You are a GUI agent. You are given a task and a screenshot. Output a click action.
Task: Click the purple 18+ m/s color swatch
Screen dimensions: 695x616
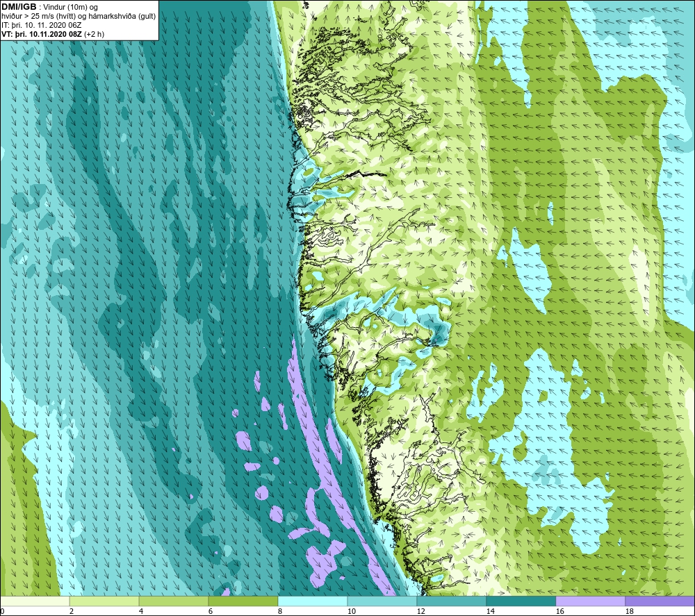coord(660,601)
